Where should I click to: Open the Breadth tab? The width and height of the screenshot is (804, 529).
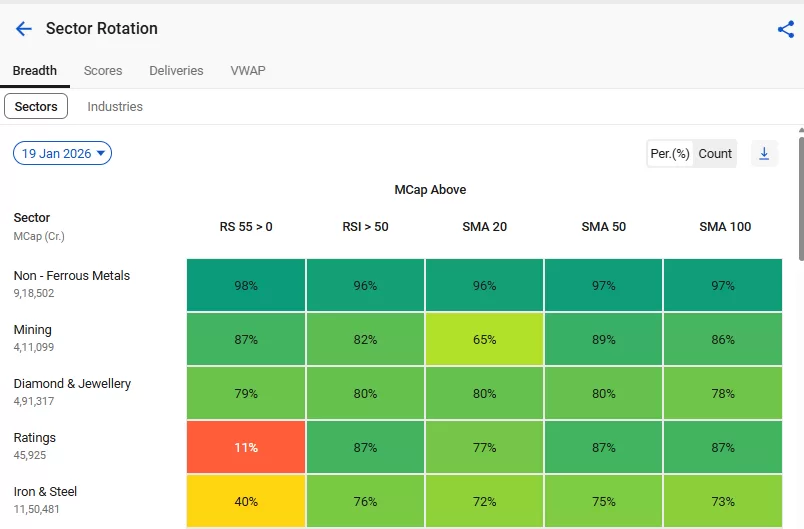[x=34, y=71]
